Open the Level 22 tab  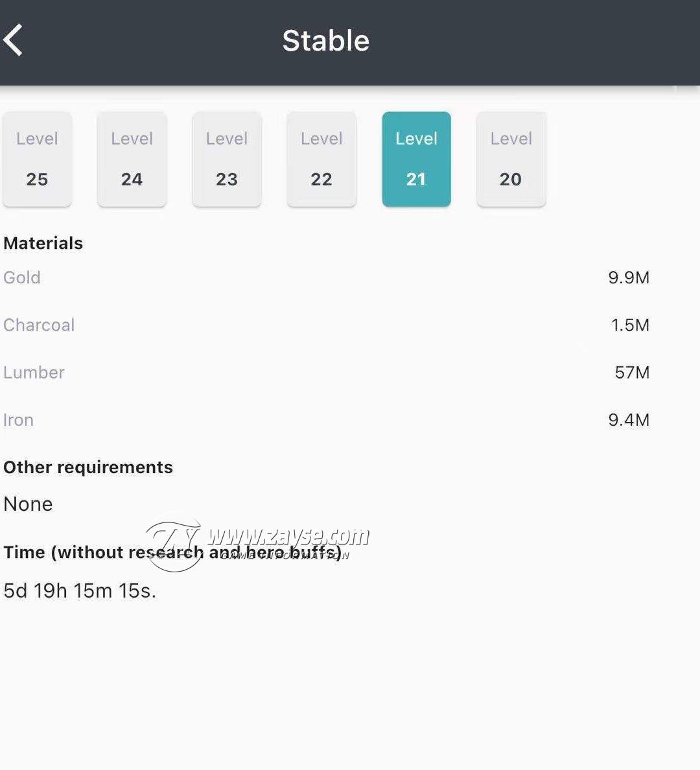click(321, 159)
